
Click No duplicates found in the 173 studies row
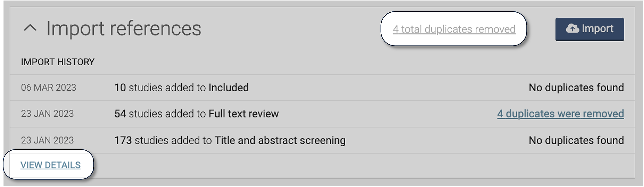click(576, 140)
